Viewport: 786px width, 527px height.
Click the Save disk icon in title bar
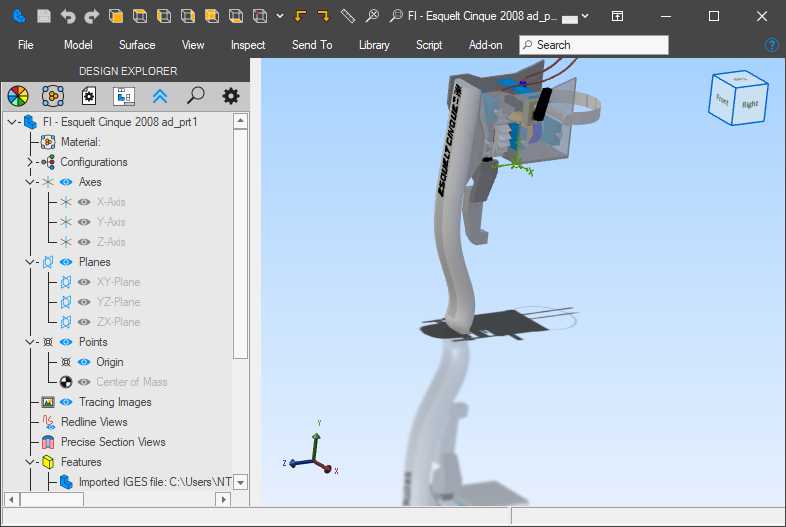tap(43, 16)
